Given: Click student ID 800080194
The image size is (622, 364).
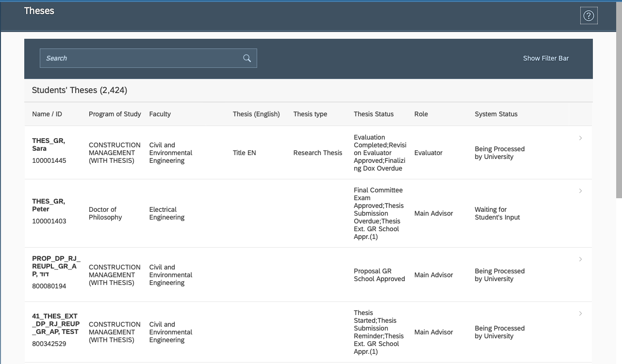Looking at the screenshot, I should coord(49,286).
